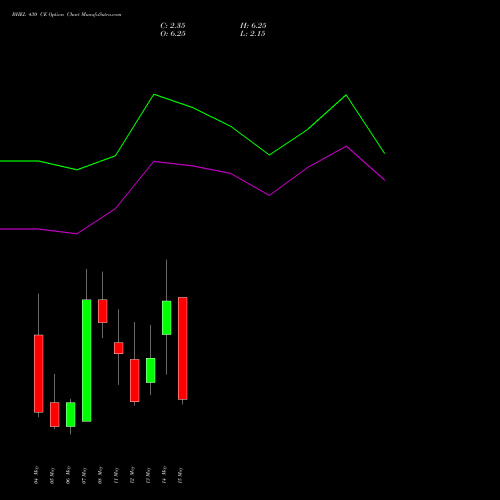This screenshot has width=500, height=500.
Task: Click the '12 May' date label
Action: [x=132, y=475]
